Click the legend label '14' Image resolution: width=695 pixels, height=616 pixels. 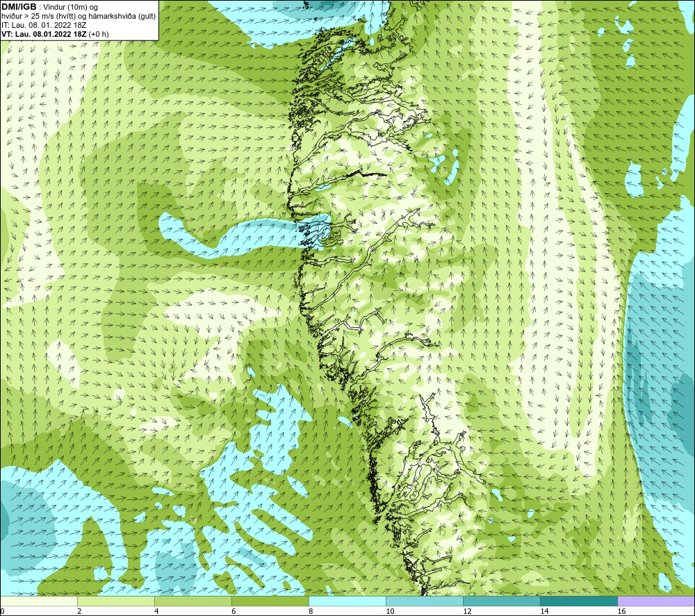[x=544, y=612]
